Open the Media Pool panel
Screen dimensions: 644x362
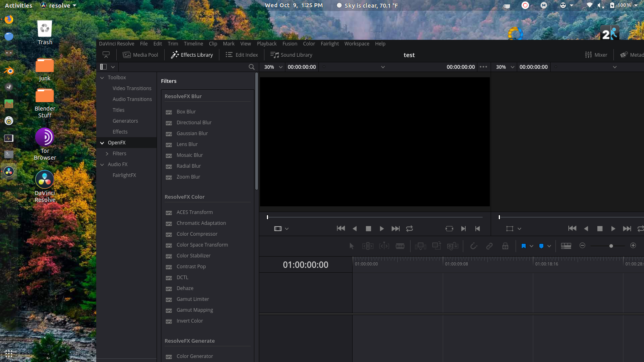pos(140,55)
